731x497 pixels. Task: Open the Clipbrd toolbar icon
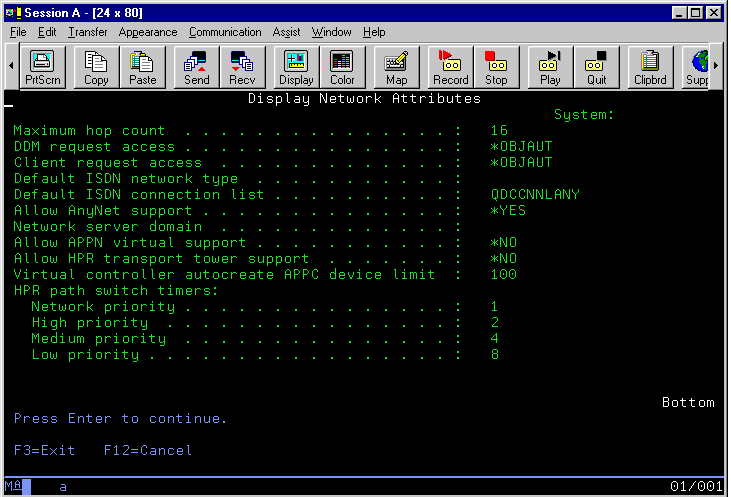pyautogui.click(x=650, y=67)
